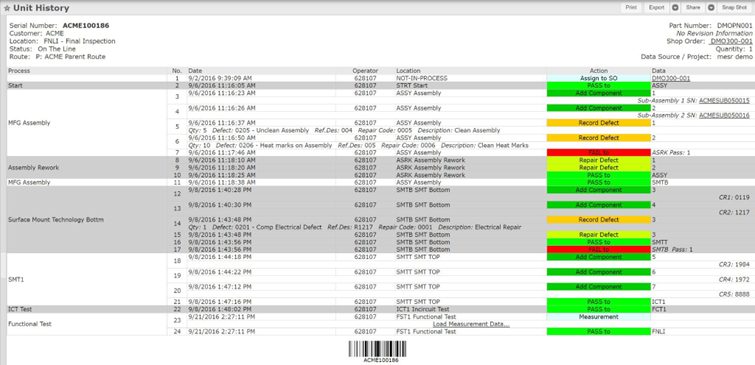Click the Surface Mount Technology Bottm process cell

[87, 220]
